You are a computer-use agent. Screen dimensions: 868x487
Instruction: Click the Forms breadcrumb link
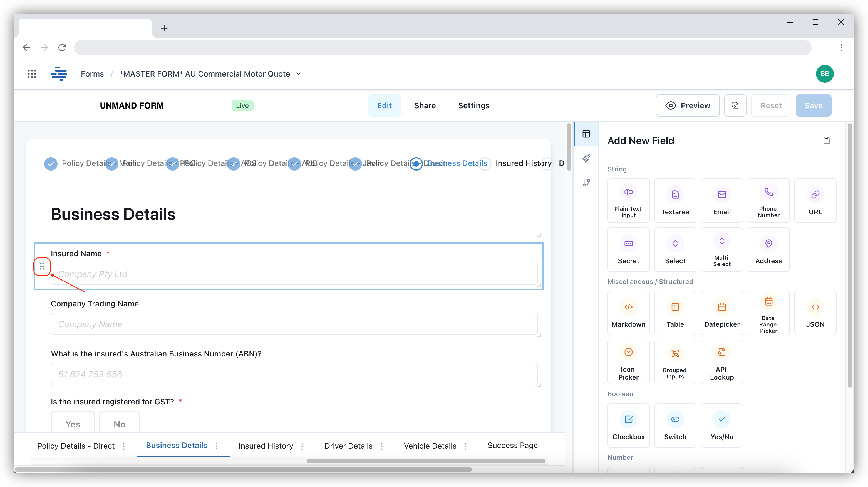click(92, 74)
